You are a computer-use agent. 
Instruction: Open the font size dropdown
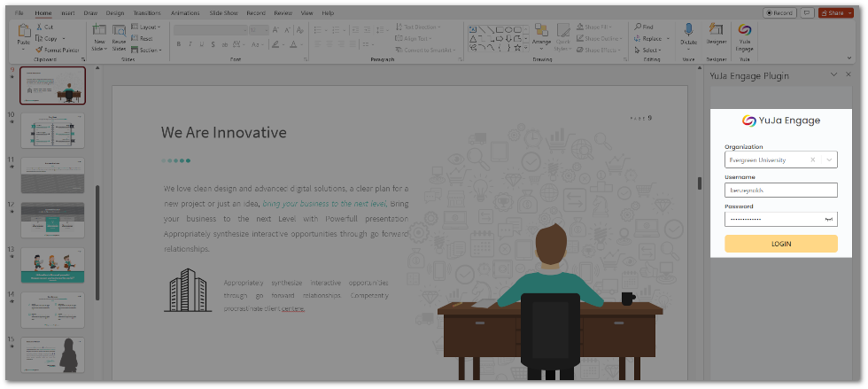pos(267,30)
